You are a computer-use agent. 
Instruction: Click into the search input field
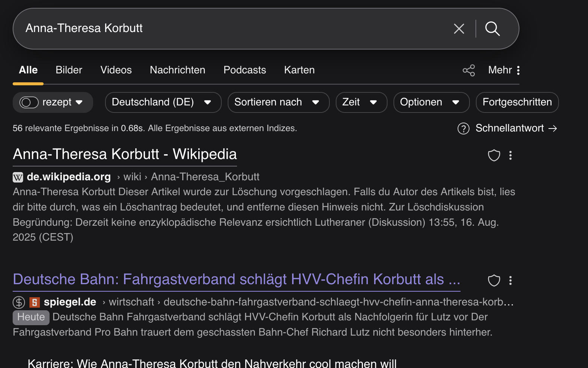pos(224,28)
